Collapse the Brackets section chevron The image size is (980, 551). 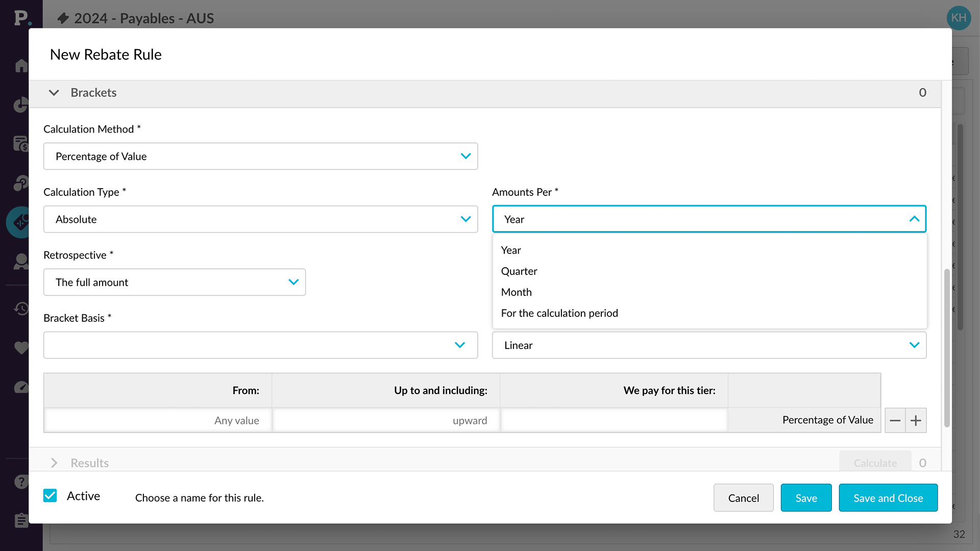click(54, 93)
